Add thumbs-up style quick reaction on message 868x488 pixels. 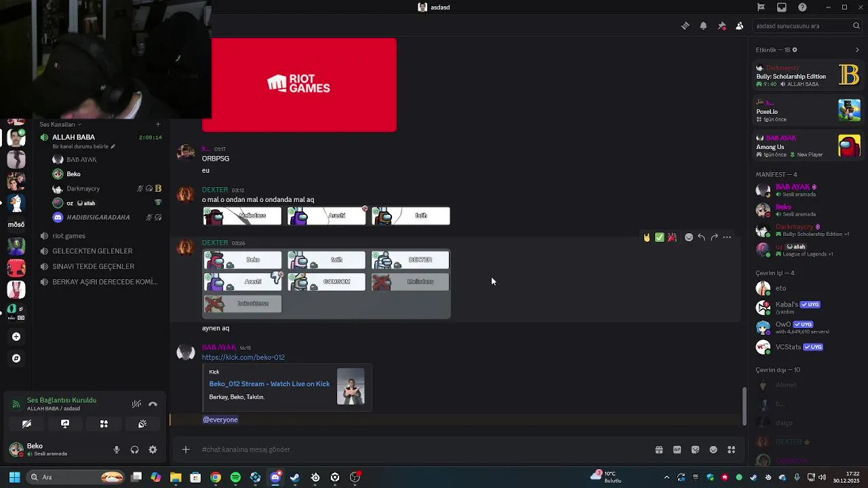(x=647, y=237)
